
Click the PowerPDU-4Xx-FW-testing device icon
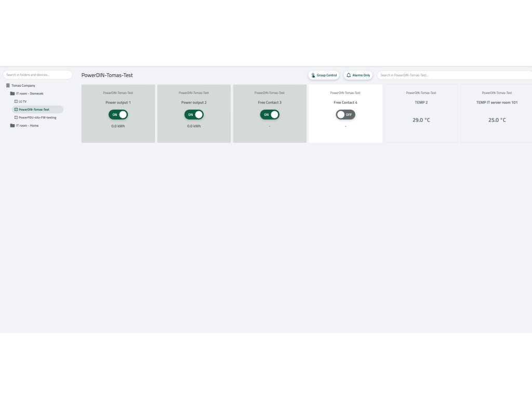16,117
